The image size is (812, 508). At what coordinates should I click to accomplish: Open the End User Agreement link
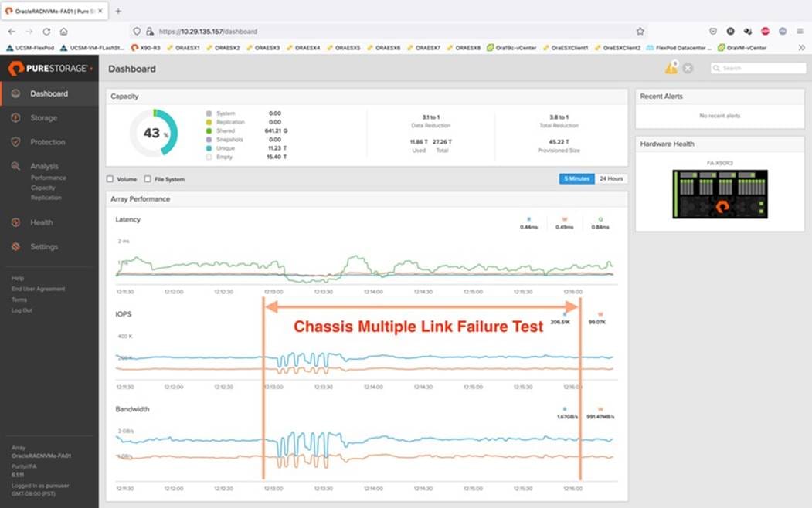[39, 289]
